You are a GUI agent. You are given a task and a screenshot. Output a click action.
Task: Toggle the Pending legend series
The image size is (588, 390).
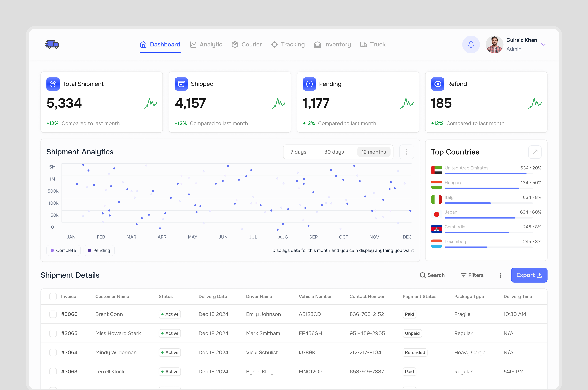coord(99,250)
